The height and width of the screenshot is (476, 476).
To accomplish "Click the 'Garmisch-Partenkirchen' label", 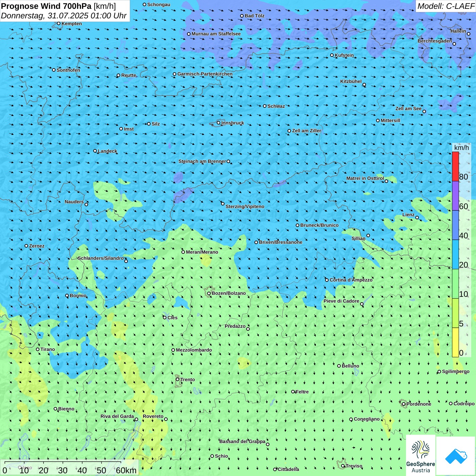I will (x=205, y=74).
